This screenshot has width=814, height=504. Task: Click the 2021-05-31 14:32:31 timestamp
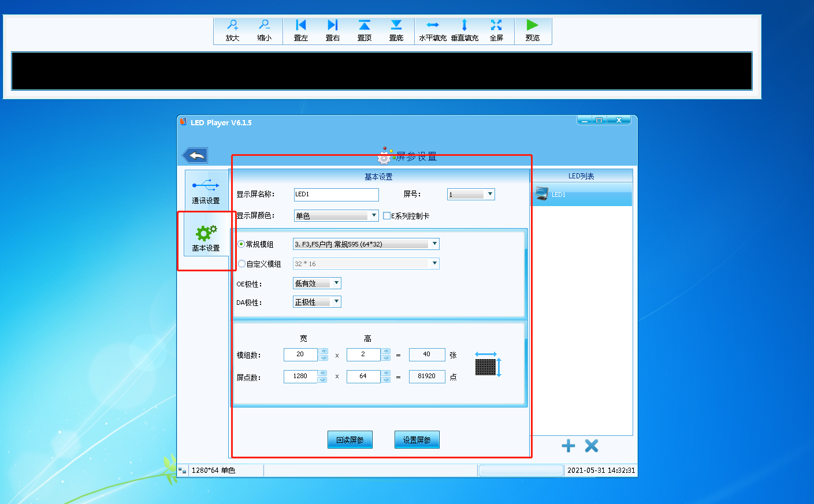601,471
